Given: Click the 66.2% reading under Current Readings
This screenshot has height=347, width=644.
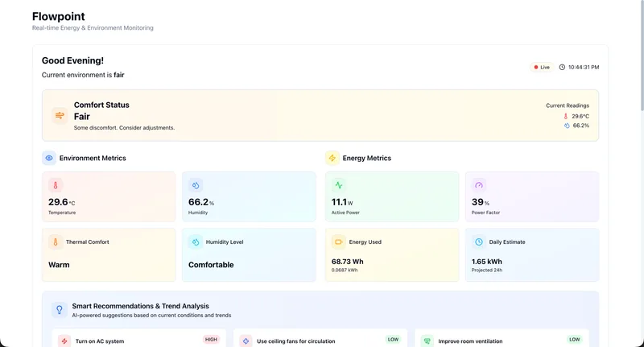Looking at the screenshot, I should coord(580,126).
